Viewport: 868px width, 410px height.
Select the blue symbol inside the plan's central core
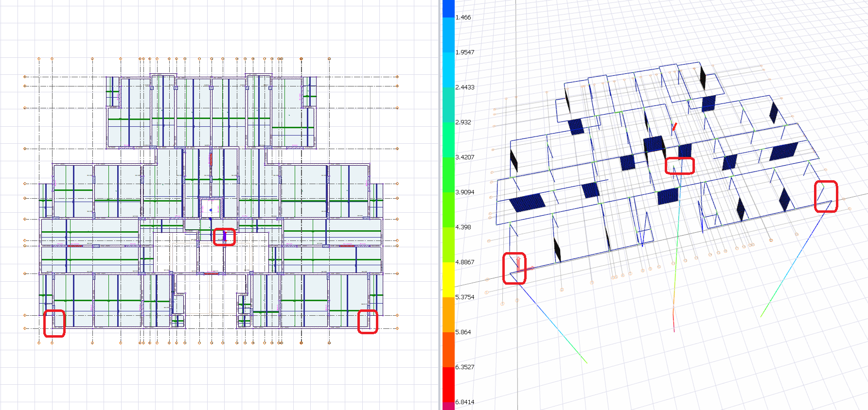[211, 210]
